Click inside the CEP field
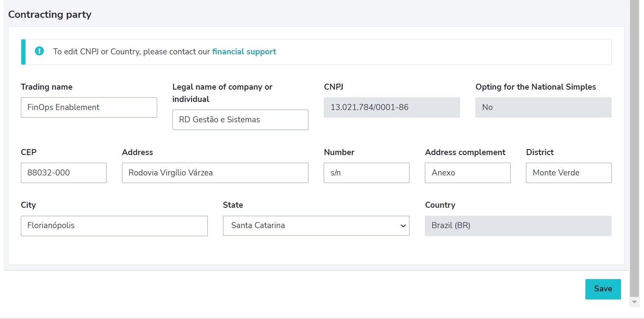 63,172
